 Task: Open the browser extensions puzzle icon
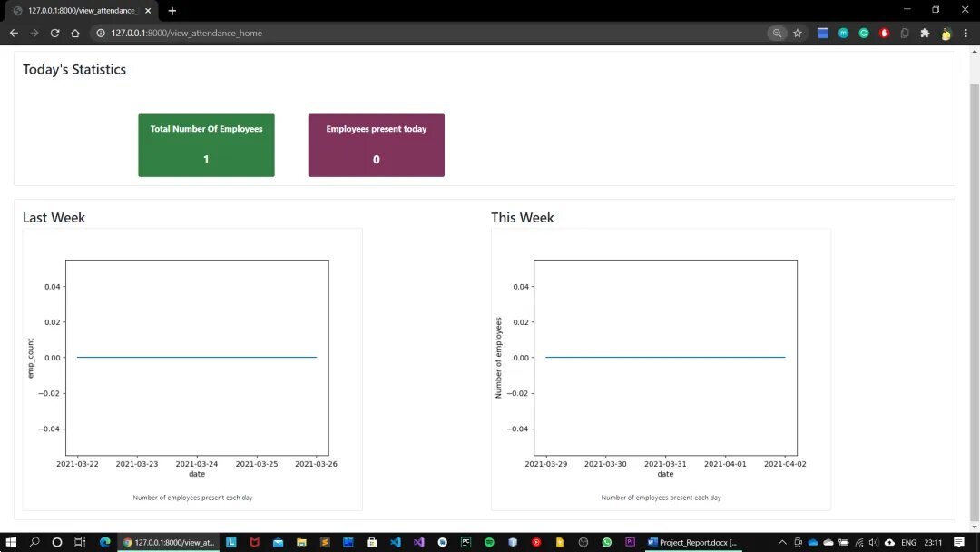[925, 33]
